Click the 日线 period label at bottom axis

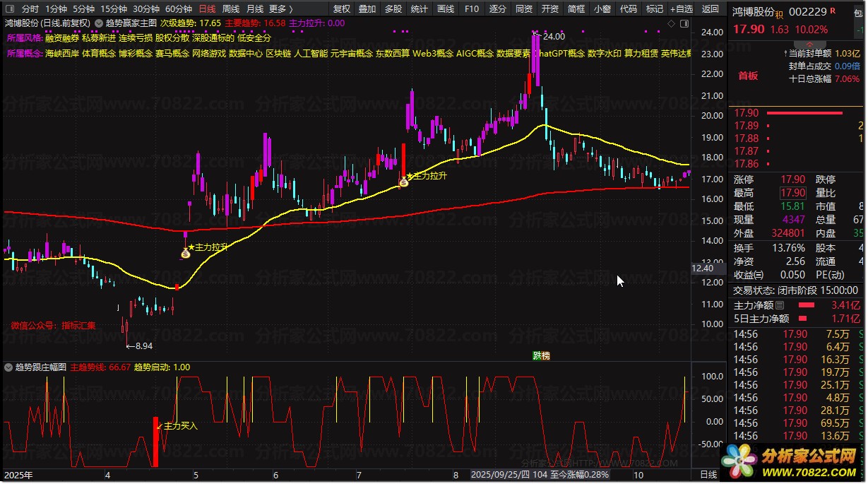click(708, 474)
